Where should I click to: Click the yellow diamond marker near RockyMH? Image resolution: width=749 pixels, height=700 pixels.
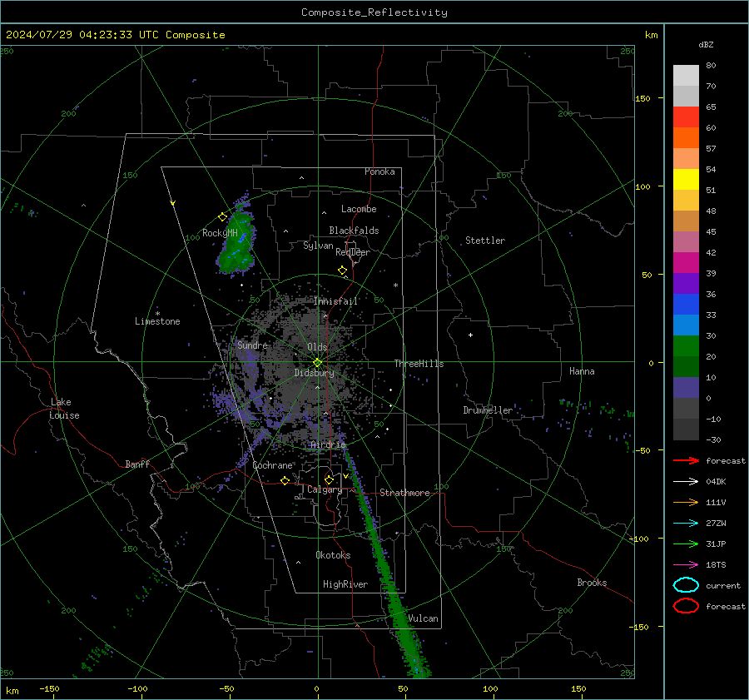(x=222, y=217)
